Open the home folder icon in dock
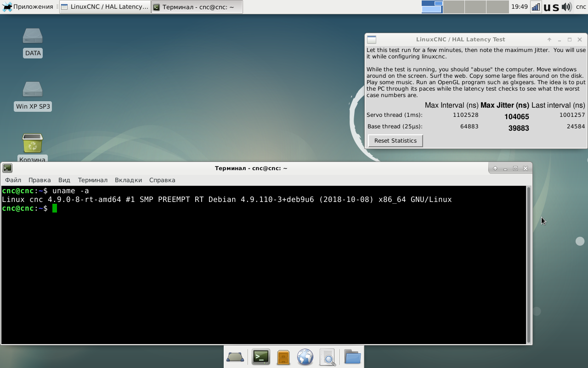 (x=352, y=357)
